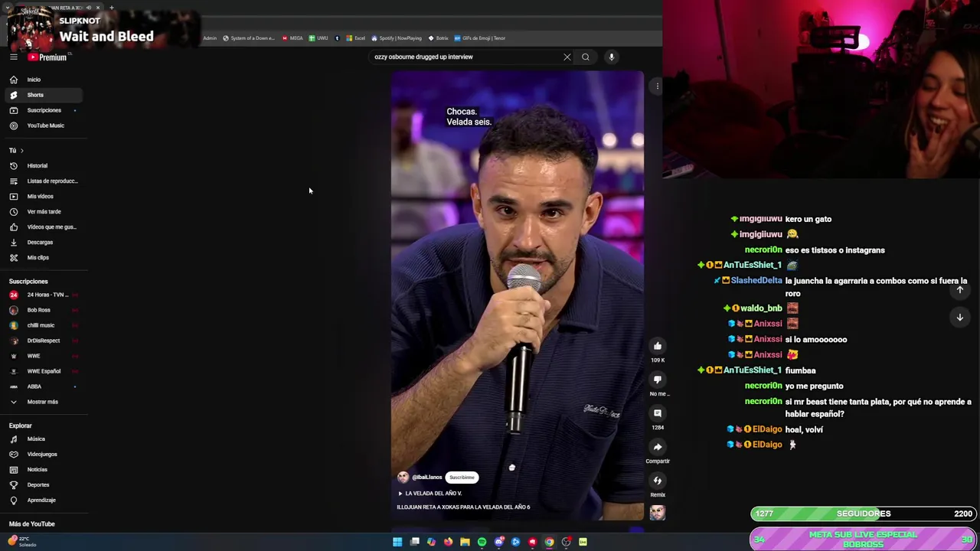This screenshot has height=551, width=980.
Task: Open the comments of the Short
Action: [x=658, y=413]
